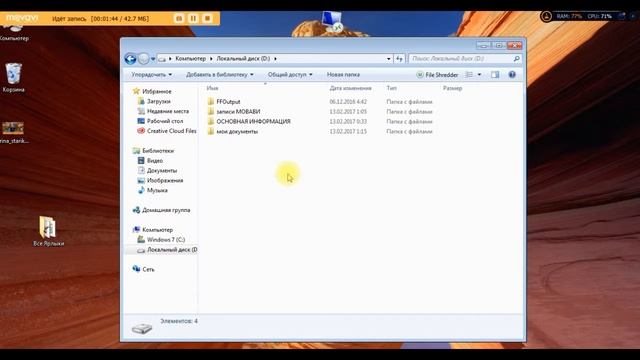Open Windows 7 (C:) drive in sidebar
Screen dimensions: 640x360
(x=166, y=240)
